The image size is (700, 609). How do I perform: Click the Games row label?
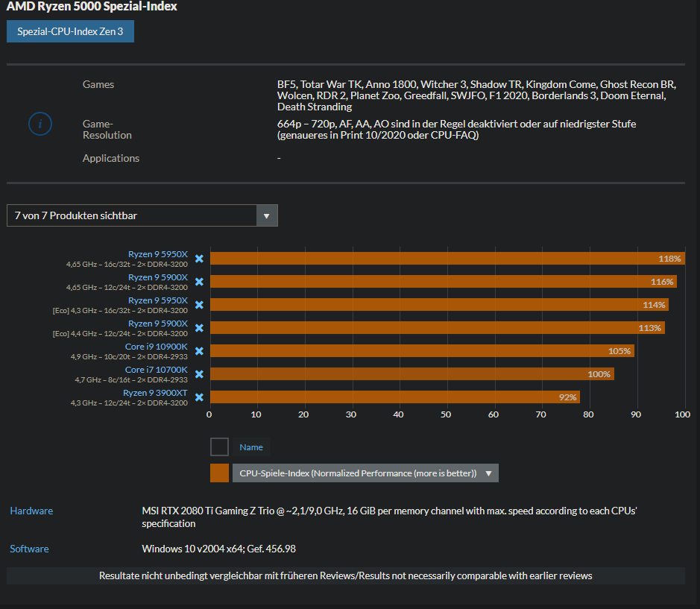click(x=98, y=84)
